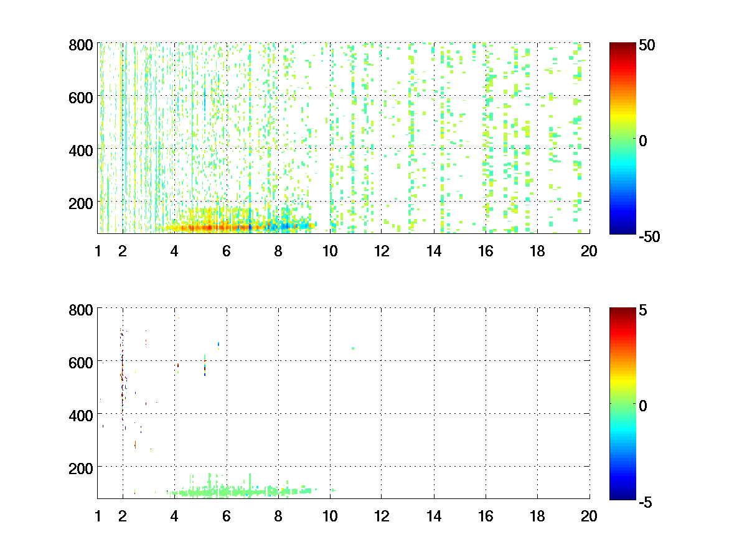The width and height of the screenshot is (747, 560).
Task: Click x-axis label '4' under lower plot
Action: tap(174, 516)
